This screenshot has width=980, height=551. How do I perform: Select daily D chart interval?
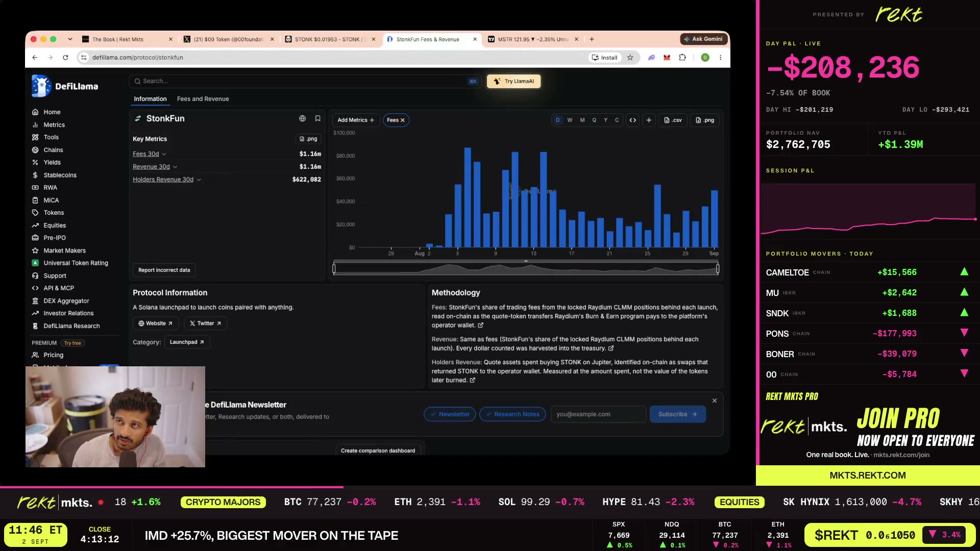(557, 120)
